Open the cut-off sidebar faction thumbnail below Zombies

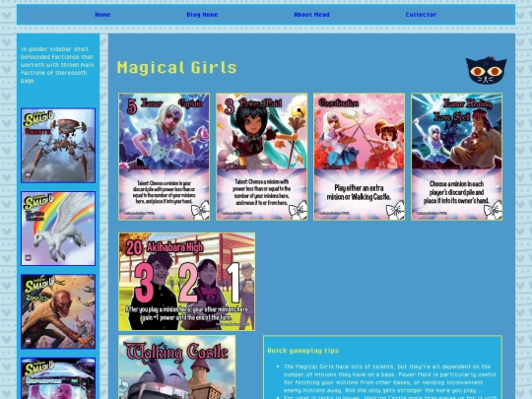[58, 378]
